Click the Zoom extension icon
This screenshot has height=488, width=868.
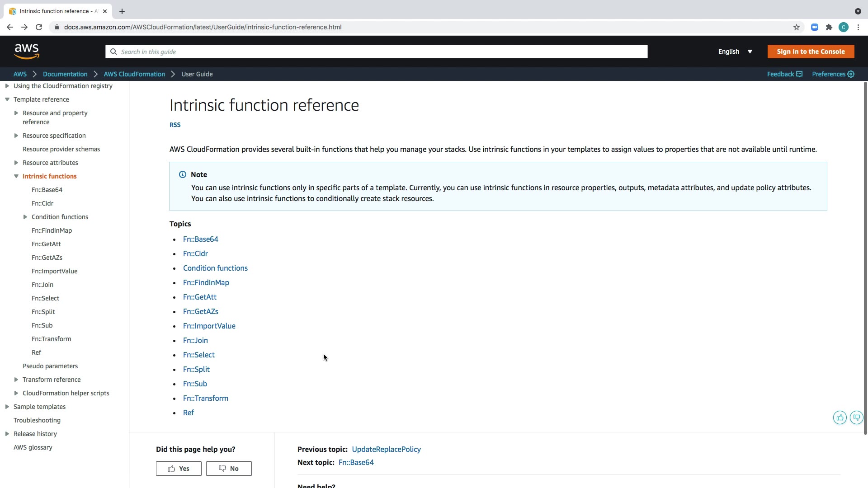(815, 27)
